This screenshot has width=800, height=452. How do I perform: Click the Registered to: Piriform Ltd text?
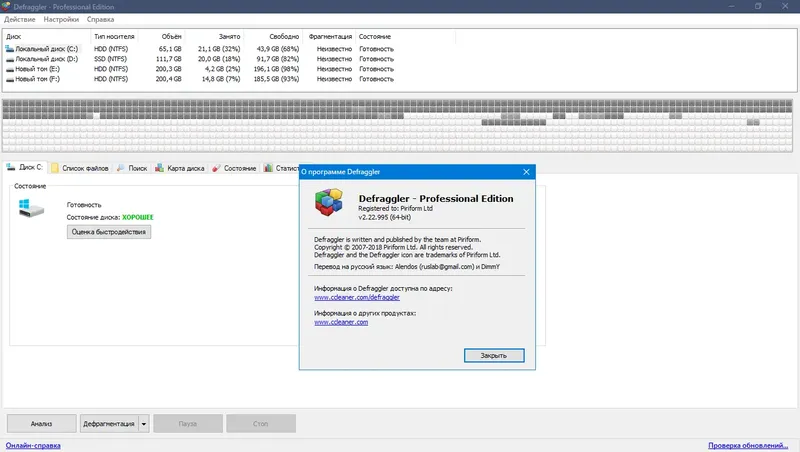click(x=395, y=208)
